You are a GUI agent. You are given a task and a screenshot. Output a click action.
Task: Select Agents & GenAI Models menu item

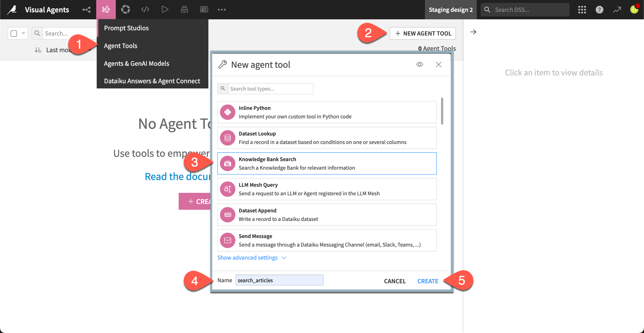[x=137, y=64]
